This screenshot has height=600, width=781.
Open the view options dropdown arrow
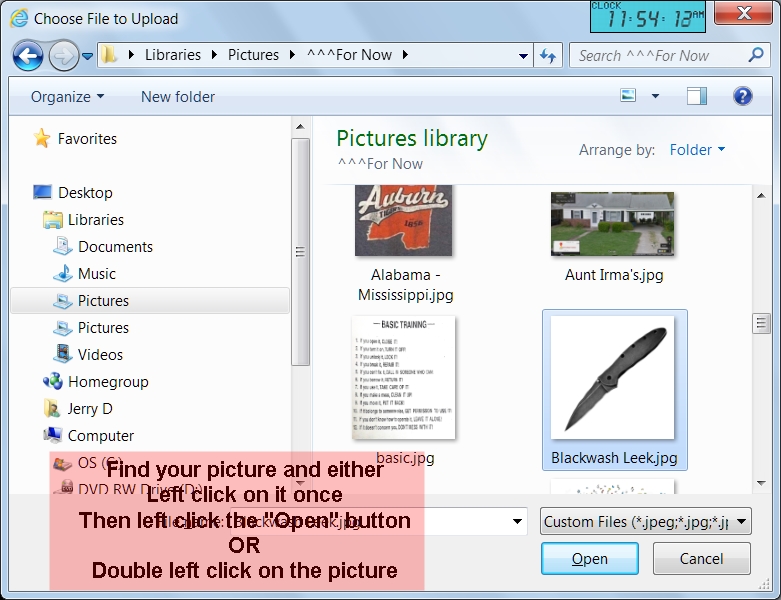(655, 96)
